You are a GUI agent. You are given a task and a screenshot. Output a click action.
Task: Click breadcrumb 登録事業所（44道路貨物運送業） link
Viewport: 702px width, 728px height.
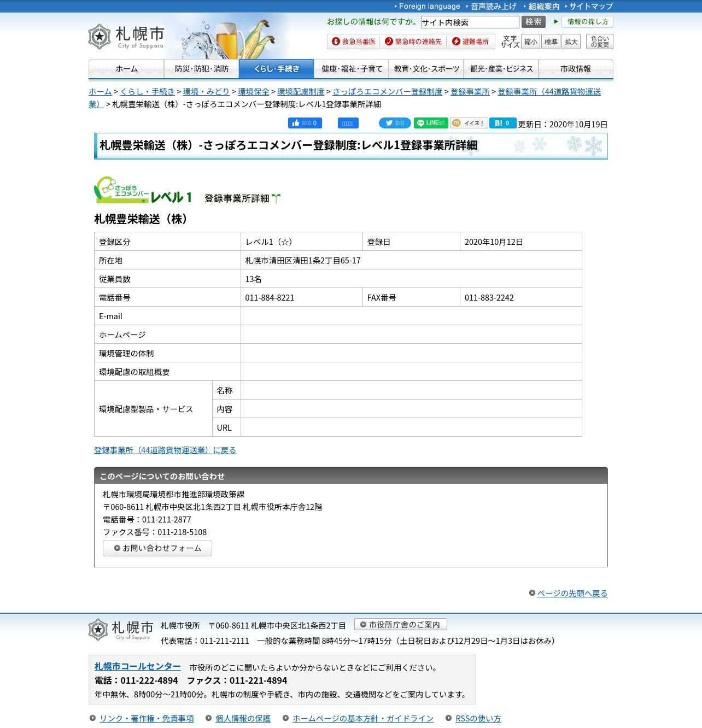[x=549, y=92]
